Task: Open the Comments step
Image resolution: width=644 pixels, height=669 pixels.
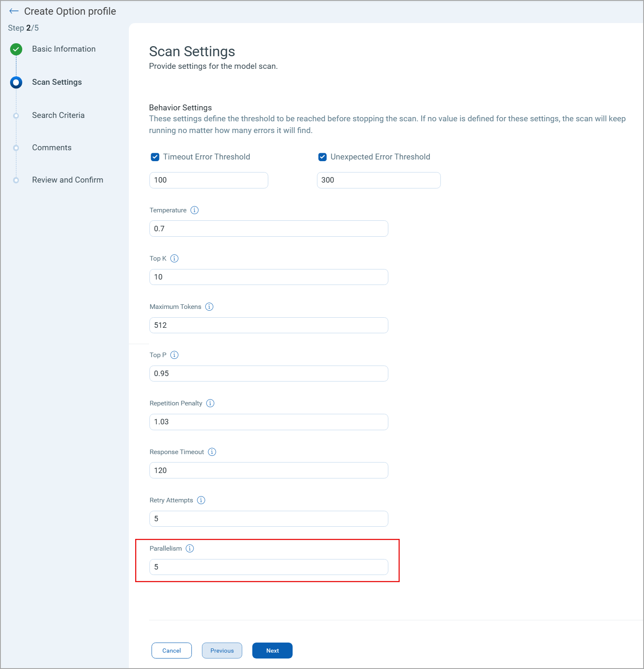Action: (x=52, y=148)
